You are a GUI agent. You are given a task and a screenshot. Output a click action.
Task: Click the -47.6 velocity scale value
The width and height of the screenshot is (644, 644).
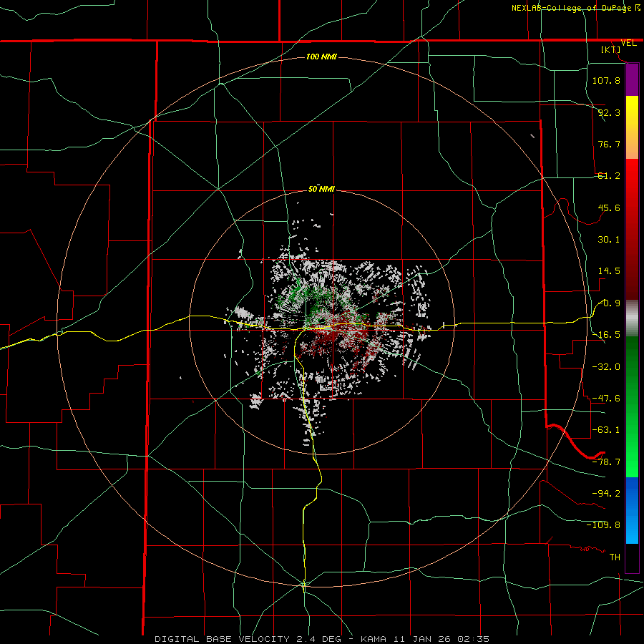[x=606, y=399]
